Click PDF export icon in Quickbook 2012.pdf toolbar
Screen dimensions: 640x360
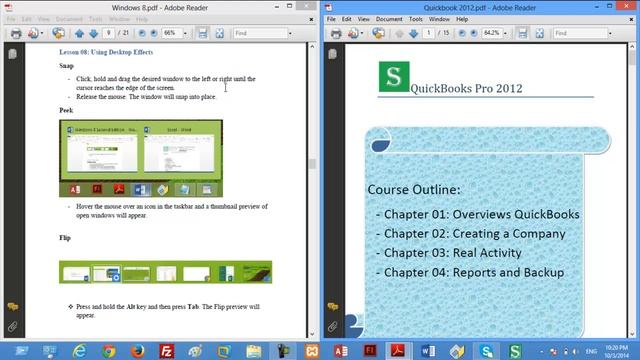click(353, 33)
